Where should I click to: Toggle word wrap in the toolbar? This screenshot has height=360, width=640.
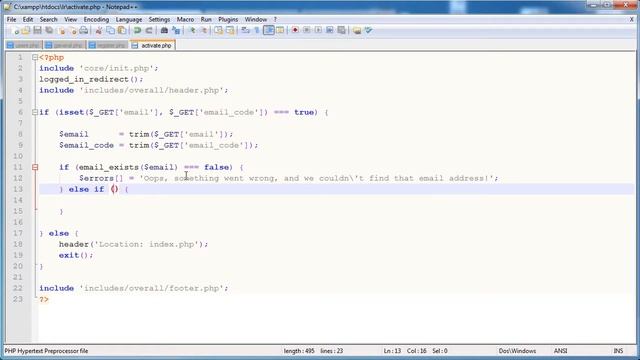click(x=245, y=31)
